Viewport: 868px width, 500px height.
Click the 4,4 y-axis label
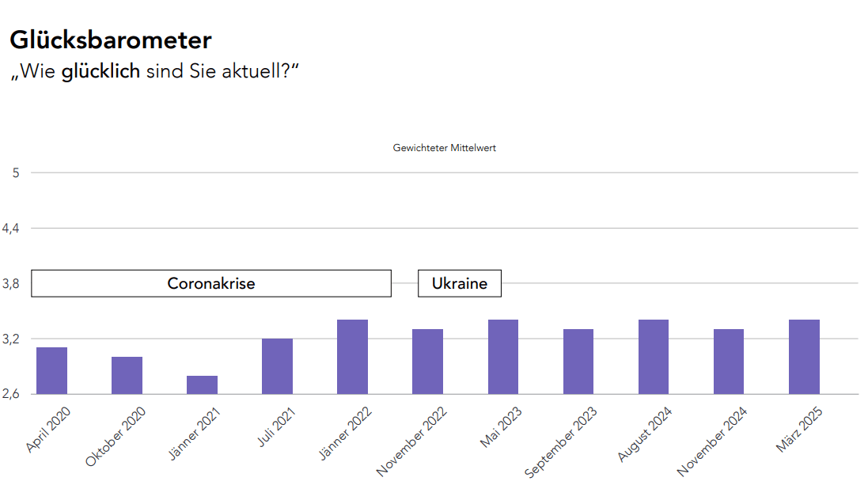[11, 228]
